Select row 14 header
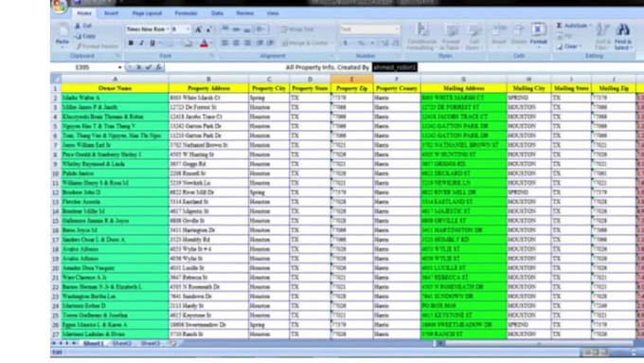The image size is (644, 363). click(x=56, y=211)
